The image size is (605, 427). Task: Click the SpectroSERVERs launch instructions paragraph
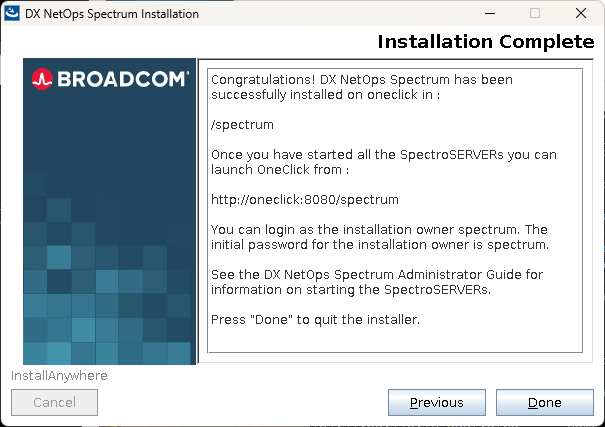click(384, 163)
